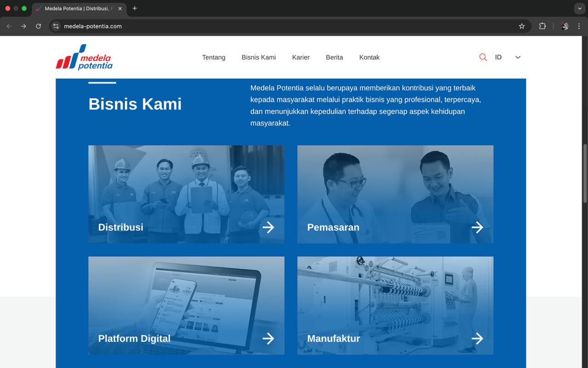Image resolution: width=588 pixels, height=368 pixels.
Task: Go to the Kontak page
Action: pyautogui.click(x=369, y=57)
